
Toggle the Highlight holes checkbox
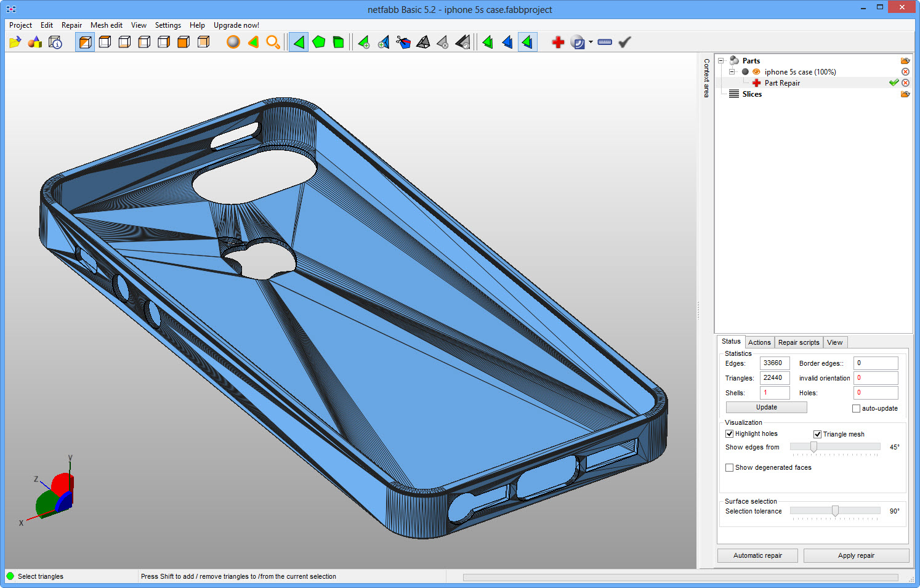pos(729,434)
